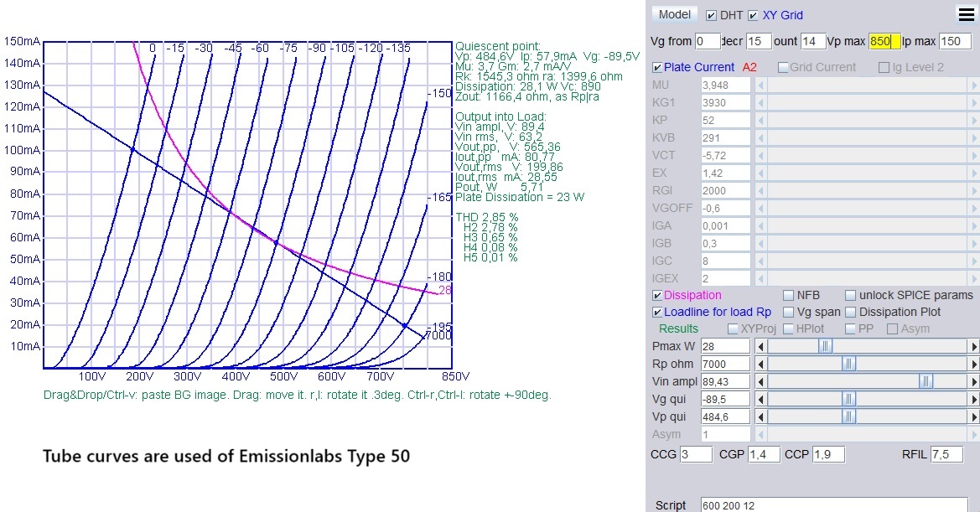
Task: Click the Model button
Action: point(675,14)
